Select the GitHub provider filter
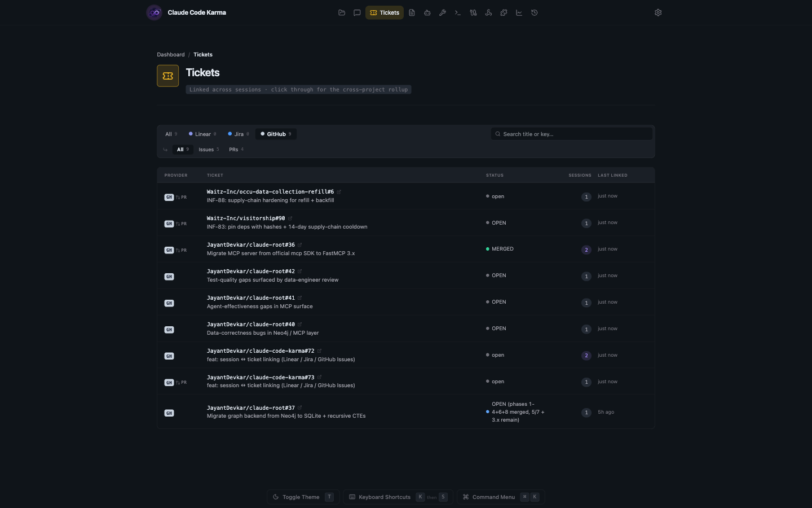Screen dimensions: 812x508 coord(276,134)
